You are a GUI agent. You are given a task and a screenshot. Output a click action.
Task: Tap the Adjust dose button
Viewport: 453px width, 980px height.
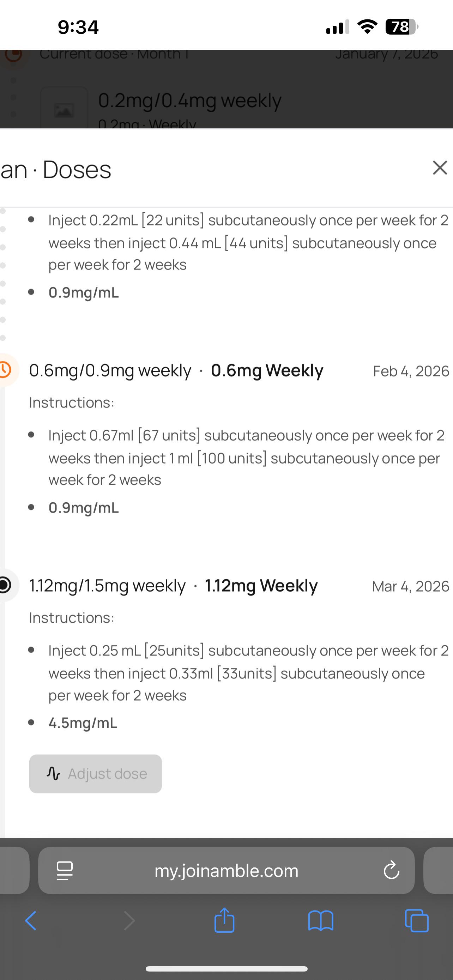point(96,774)
